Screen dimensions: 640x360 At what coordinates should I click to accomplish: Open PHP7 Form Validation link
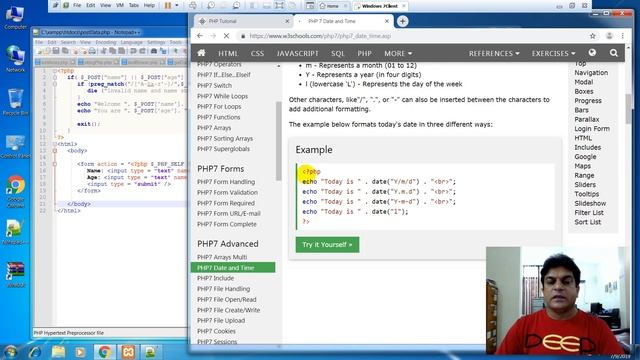(x=227, y=193)
